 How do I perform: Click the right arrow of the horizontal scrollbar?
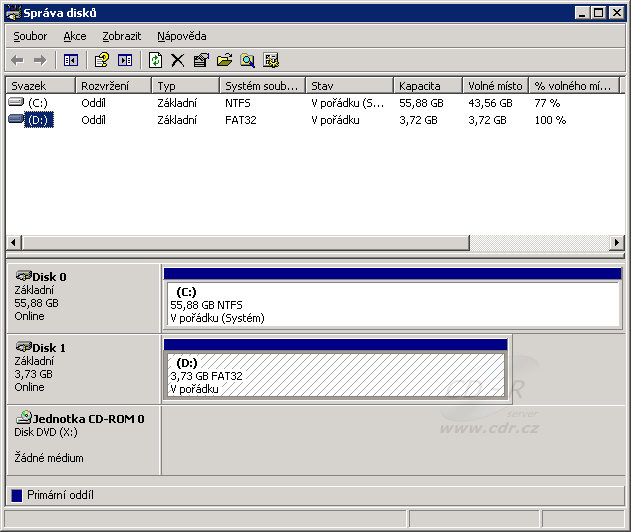[617, 243]
